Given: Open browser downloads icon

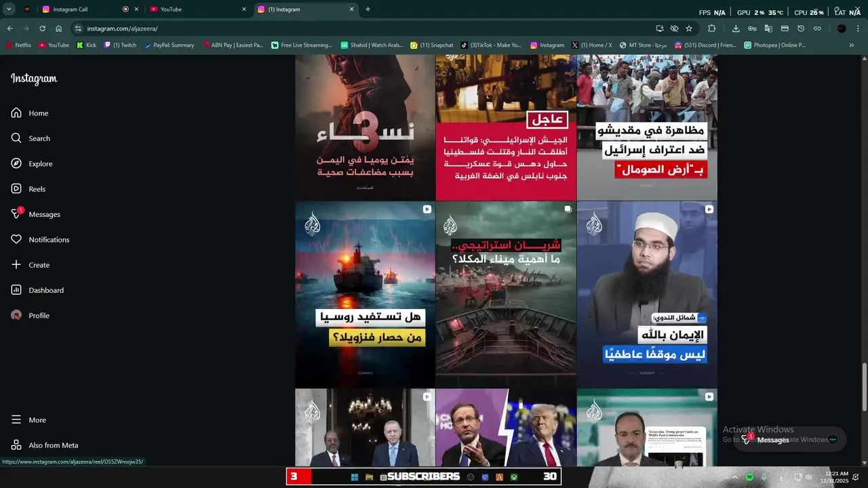Looking at the screenshot, I should 736,28.
